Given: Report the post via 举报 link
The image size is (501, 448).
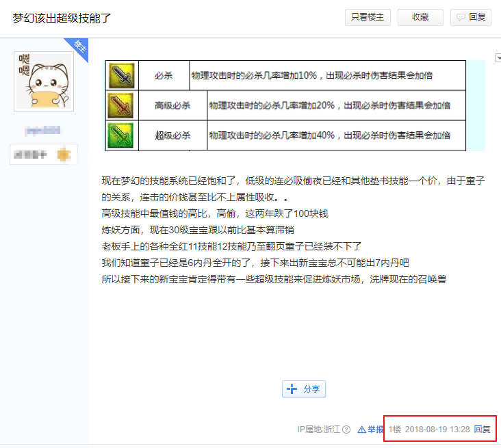Looking at the screenshot, I should [370, 430].
